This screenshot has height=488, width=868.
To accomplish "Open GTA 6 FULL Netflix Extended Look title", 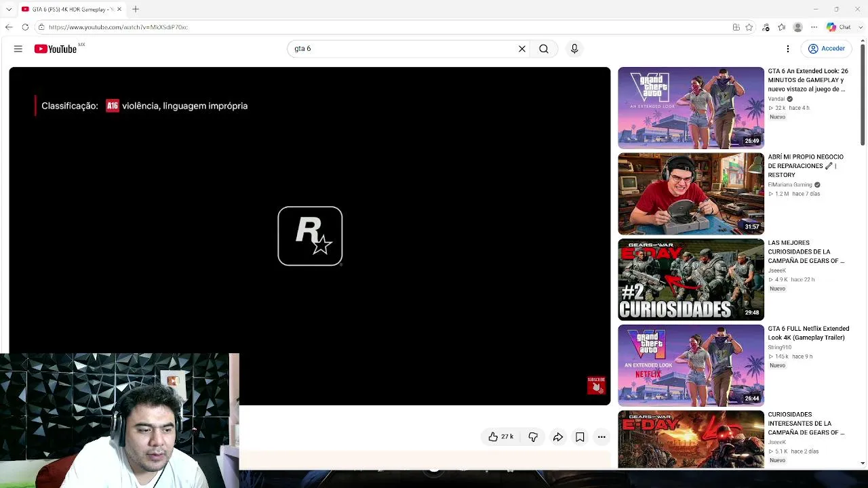I will (808, 333).
